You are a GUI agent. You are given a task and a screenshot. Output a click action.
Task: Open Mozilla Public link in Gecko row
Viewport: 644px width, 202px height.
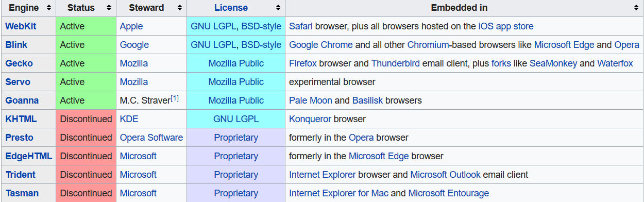pyautogui.click(x=236, y=63)
